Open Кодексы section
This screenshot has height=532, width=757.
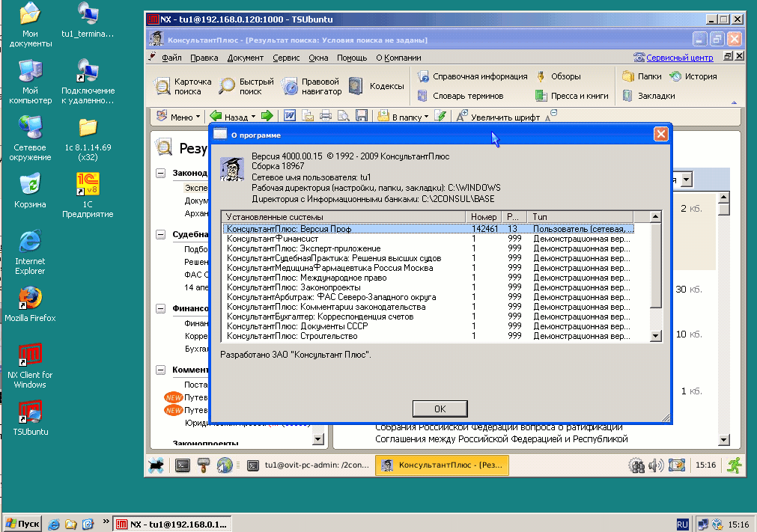click(x=377, y=86)
